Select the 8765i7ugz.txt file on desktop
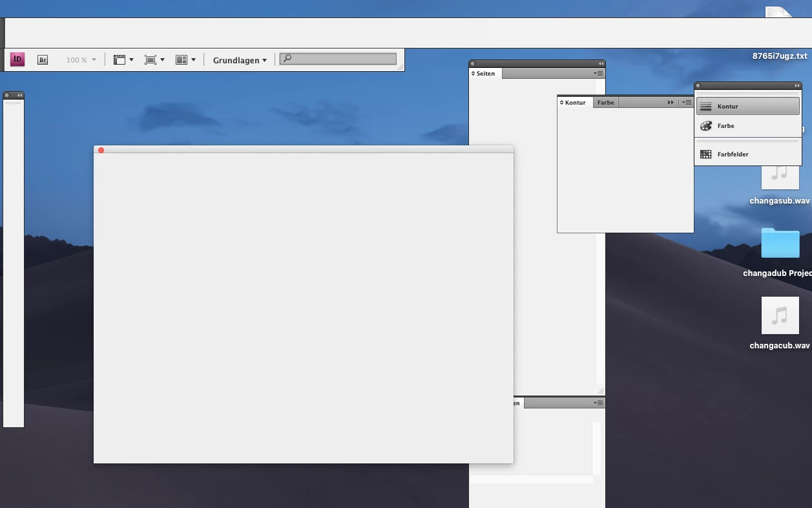 (780, 56)
